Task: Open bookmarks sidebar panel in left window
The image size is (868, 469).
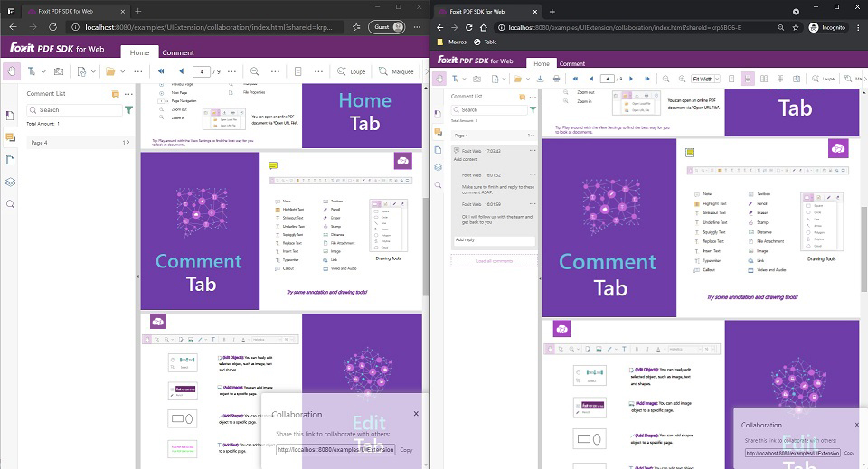Action: (10, 116)
